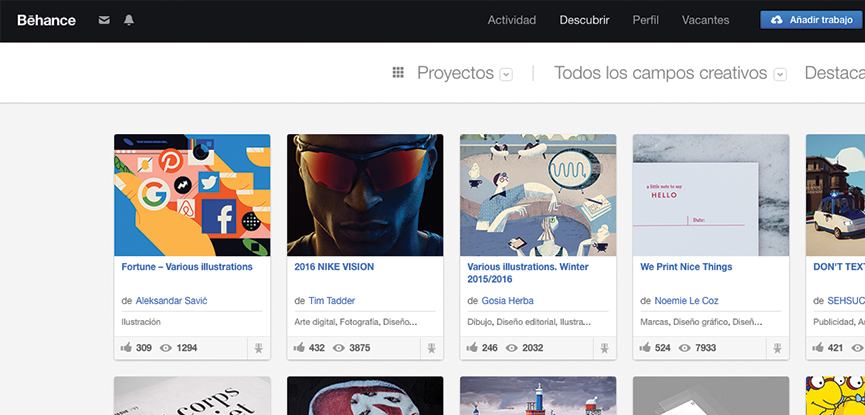The image size is (865, 415).
Task: Click 'Dibujo, Diseño editorial, Ilustra…' categories text
Action: pos(529,322)
